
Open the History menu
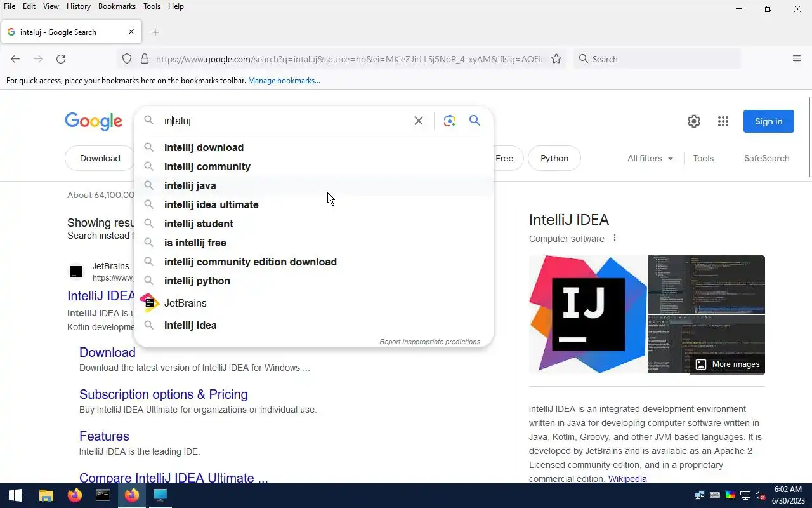click(78, 6)
